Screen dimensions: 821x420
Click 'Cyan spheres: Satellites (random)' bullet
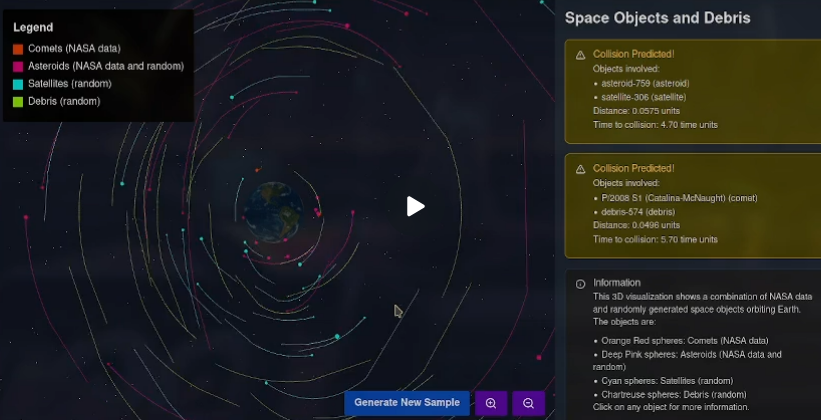click(667, 381)
